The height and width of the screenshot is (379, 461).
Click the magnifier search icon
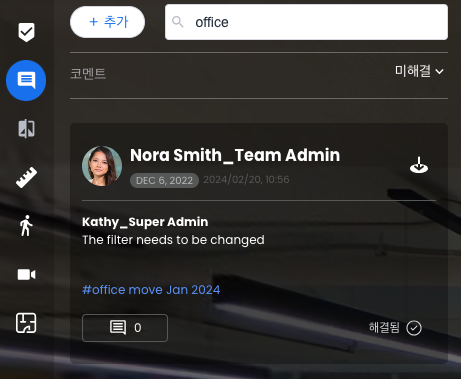178,22
